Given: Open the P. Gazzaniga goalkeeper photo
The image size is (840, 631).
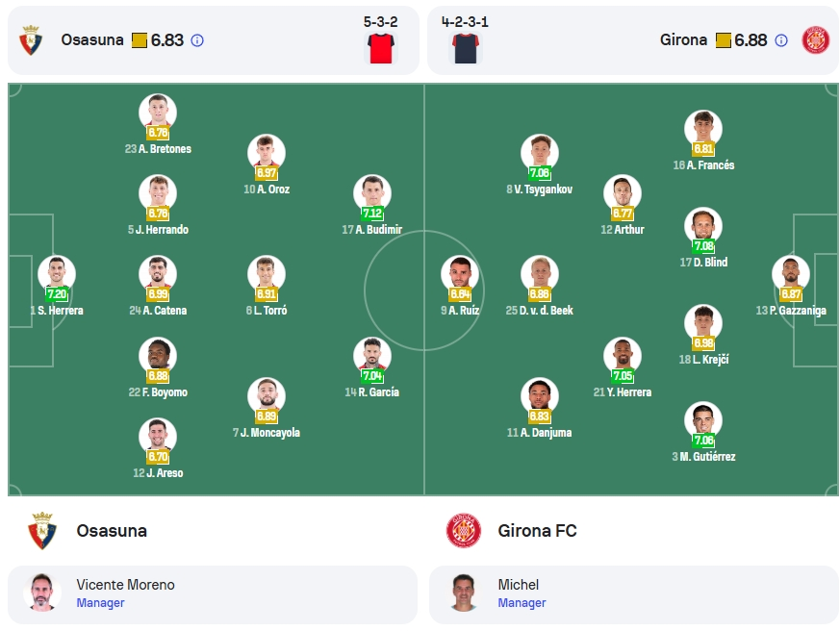Looking at the screenshot, I should point(791,274).
